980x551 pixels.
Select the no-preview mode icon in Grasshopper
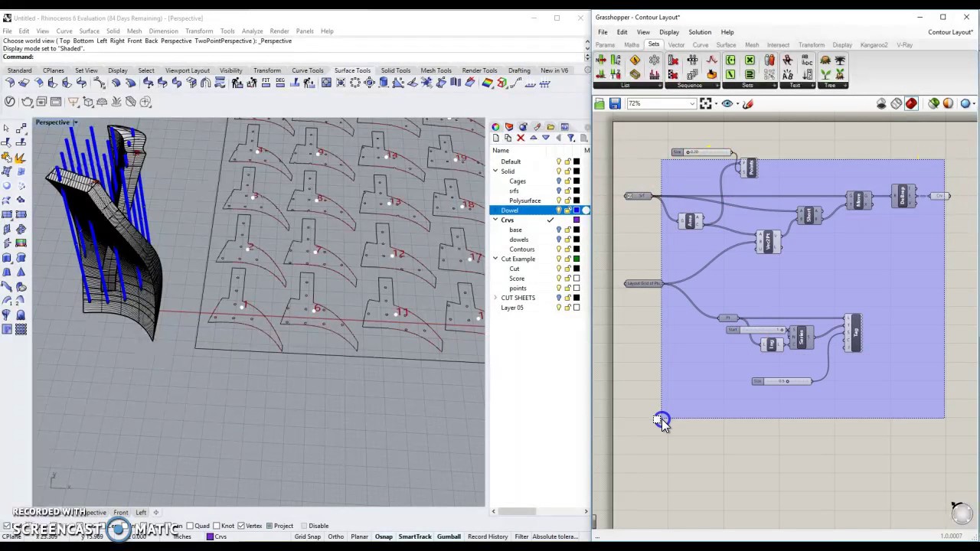(x=882, y=103)
